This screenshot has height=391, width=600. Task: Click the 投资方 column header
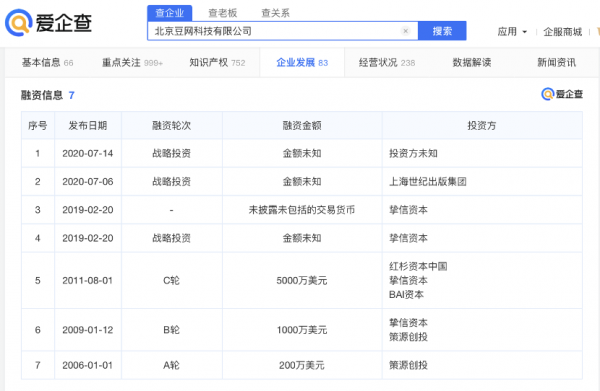pyautogui.click(x=482, y=125)
